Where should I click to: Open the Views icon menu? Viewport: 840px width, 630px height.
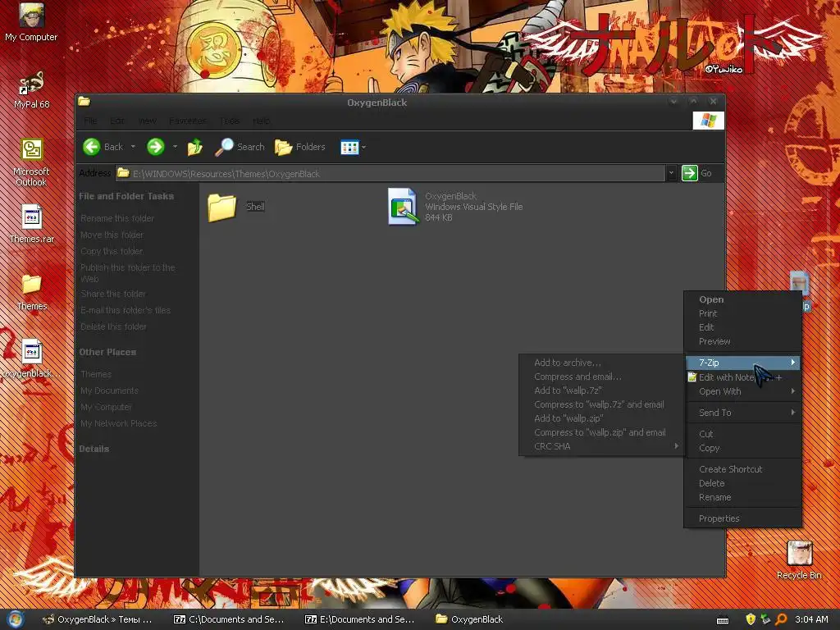[349, 147]
